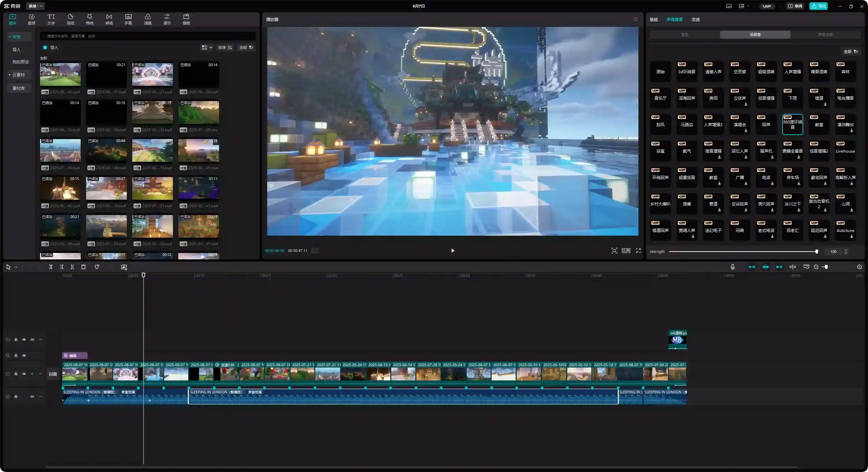Image resolution: width=868 pixels, height=472 pixels.
Task: Click the timeline zoom slider handle
Action: tap(826, 267)
